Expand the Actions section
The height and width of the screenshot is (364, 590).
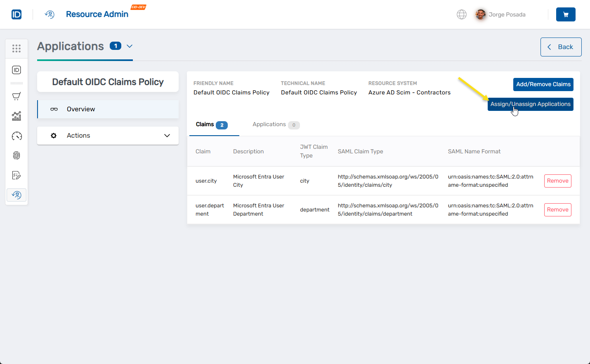pos(167,135)
